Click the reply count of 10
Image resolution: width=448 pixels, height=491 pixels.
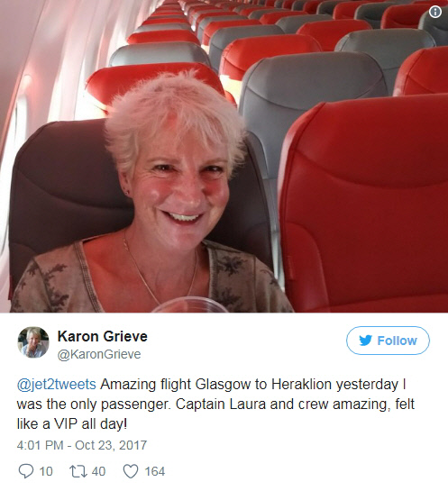coord(46,471)
